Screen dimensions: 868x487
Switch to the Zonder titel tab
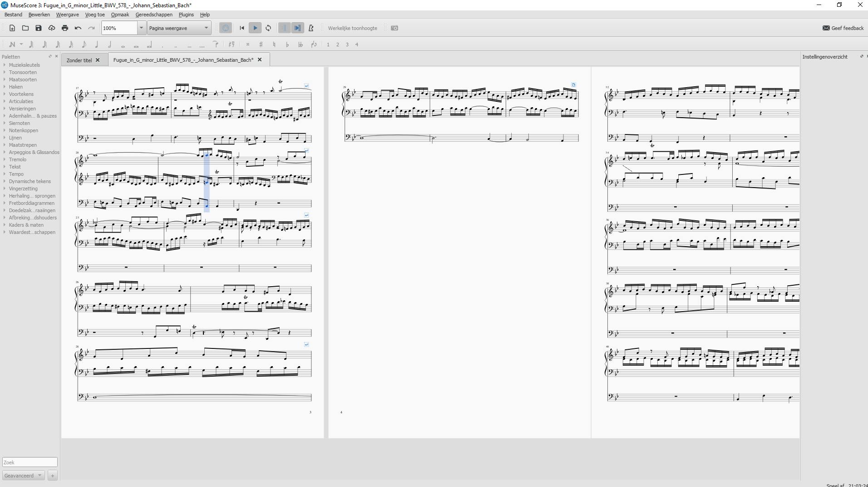pos(79,60)
